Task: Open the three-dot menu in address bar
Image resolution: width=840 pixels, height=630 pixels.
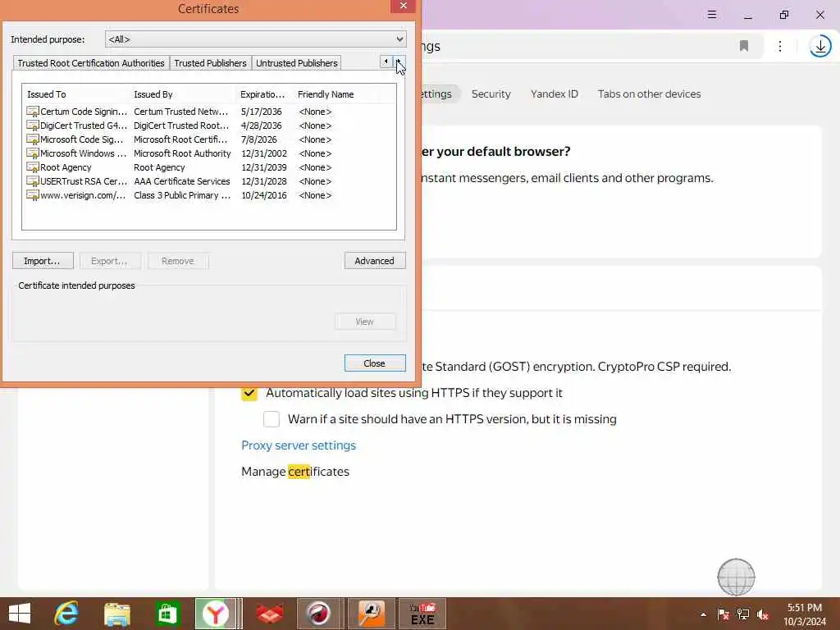Action: click(x=780, y=46)
